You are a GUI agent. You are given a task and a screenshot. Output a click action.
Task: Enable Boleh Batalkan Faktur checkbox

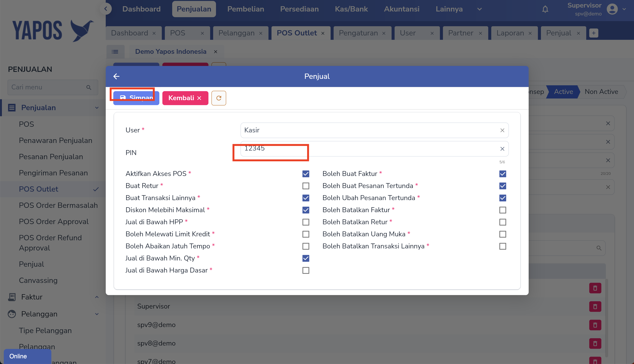click(503, 210)
